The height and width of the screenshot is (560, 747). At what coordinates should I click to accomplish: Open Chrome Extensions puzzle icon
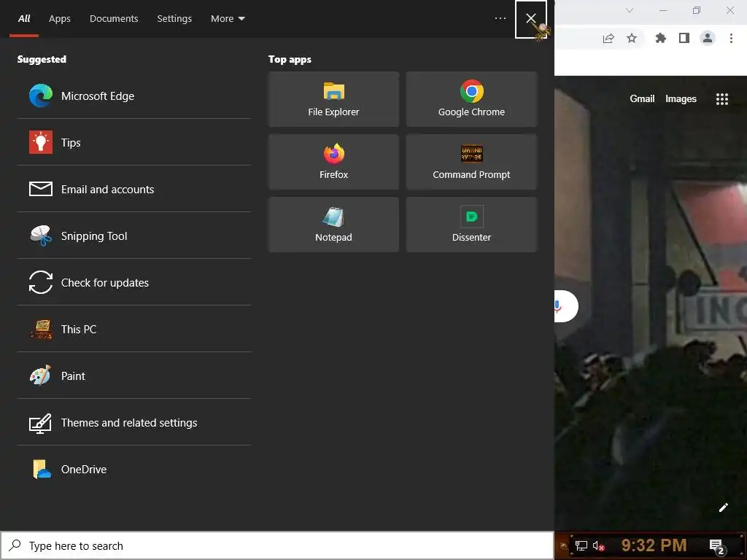coord(660,38)
